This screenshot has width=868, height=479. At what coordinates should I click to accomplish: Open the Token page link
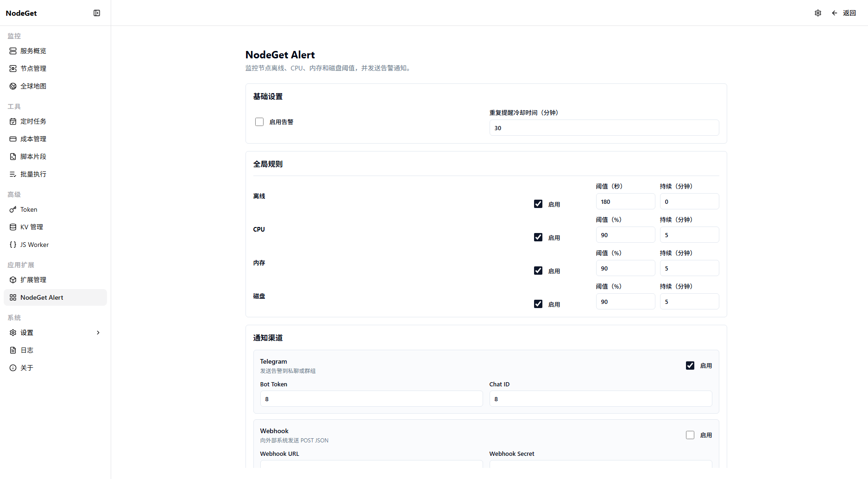pyautogui.click(x=55, y=209)
